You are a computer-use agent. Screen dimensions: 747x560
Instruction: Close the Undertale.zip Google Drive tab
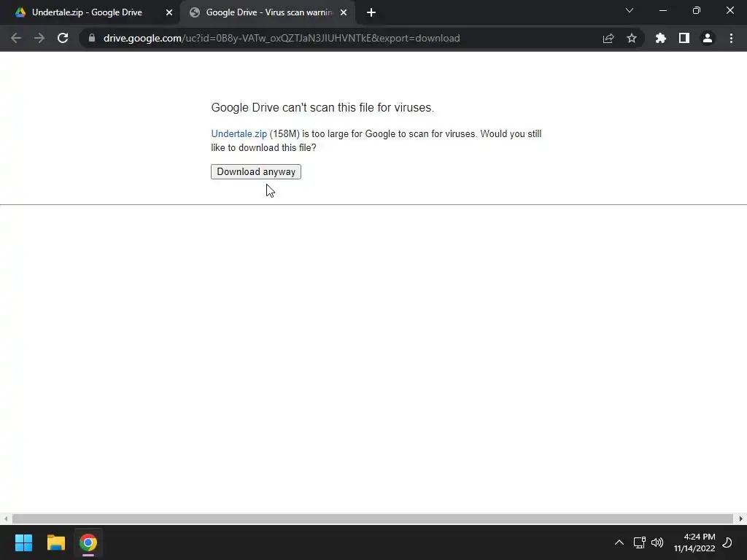coord(169,12)
